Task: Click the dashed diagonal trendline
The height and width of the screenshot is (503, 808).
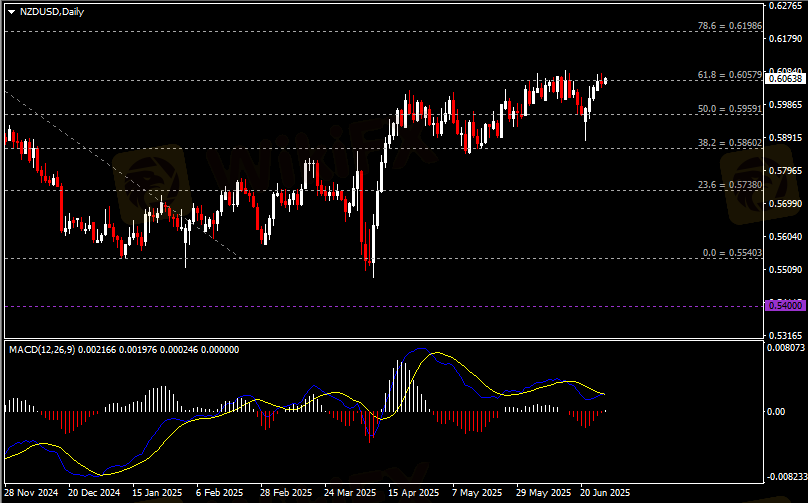Action: point(120,173)
